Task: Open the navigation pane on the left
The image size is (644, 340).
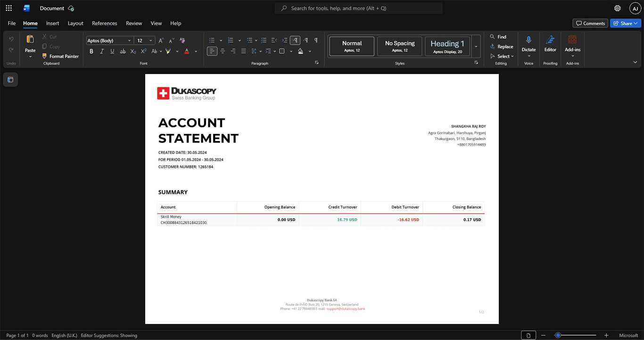Action: tap(10, 80)
